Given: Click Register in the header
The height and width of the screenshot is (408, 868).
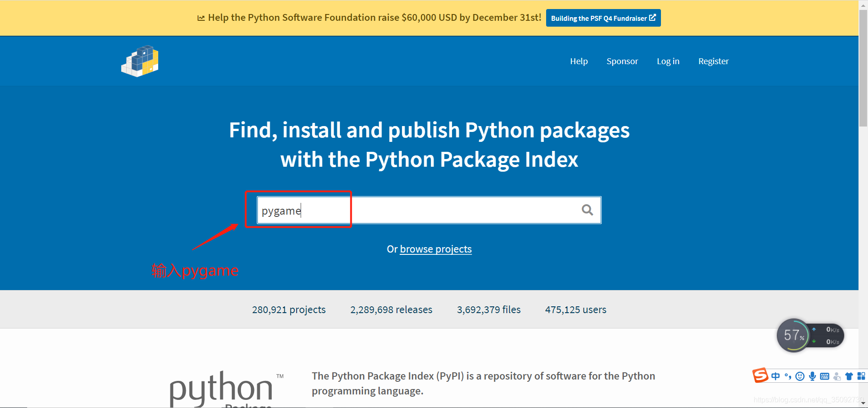Looking at the screenshot, I should (713, 61).
